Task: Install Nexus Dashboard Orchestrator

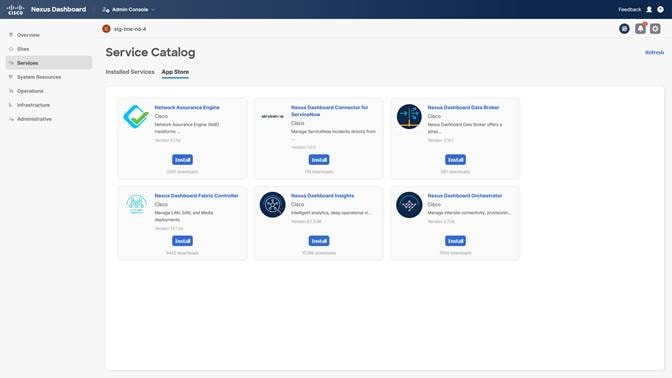Action: point(456,241)
